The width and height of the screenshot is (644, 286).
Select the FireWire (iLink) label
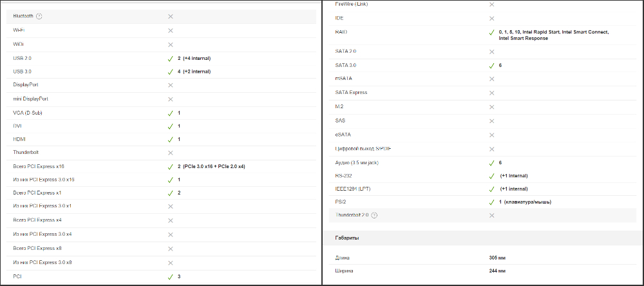pos(352,4)
